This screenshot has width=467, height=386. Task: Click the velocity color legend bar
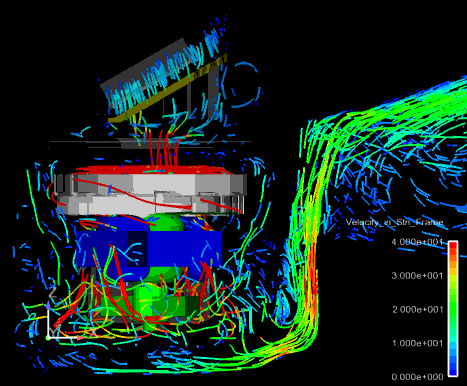click(x=453, y=309)
